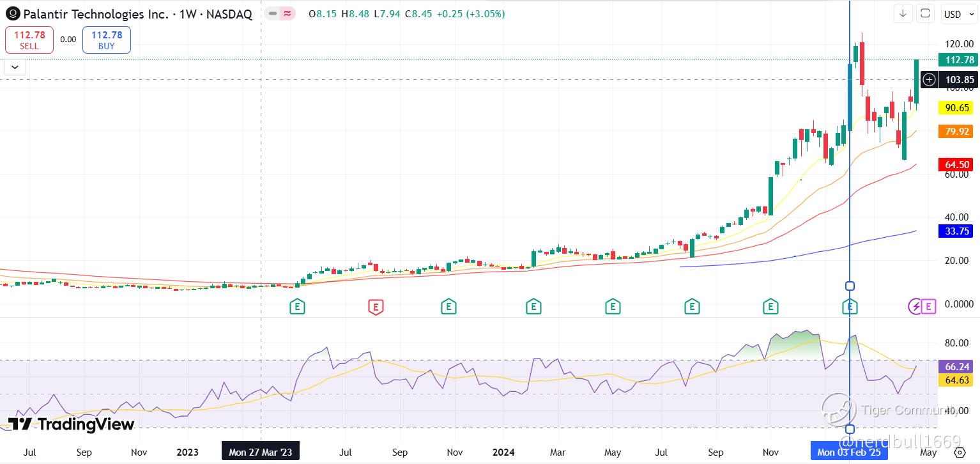Click the Mon 03 Feb '25 date label
Image resolution: width=980 pixels, height=464 pixels.
pos(849,452)
